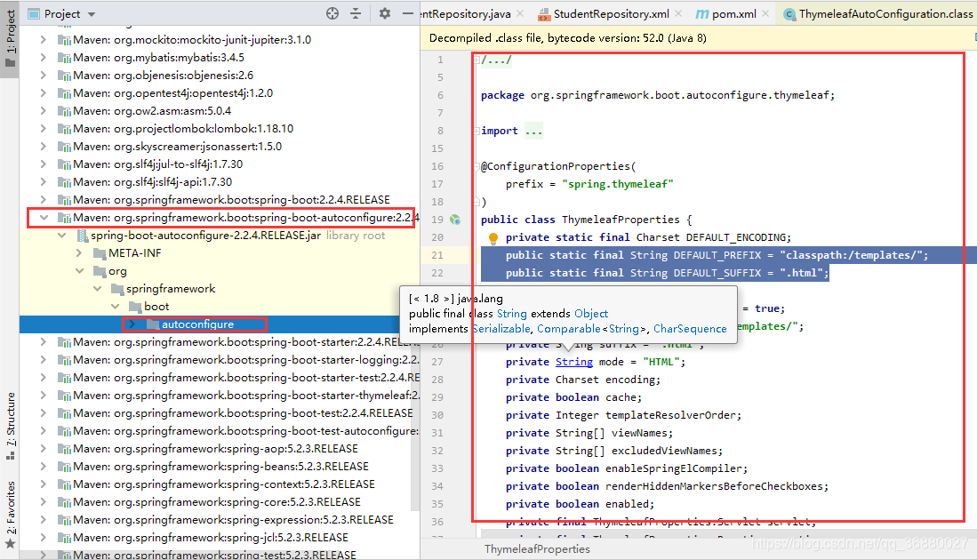The image size is (977, 560).
Task: Open the Object link in String tooltip
Action: (x=590, y=313)
